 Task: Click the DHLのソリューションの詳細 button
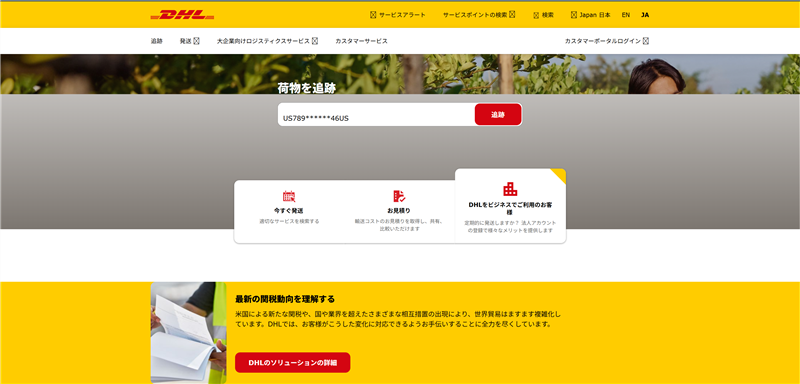click(x=292, y=363)
